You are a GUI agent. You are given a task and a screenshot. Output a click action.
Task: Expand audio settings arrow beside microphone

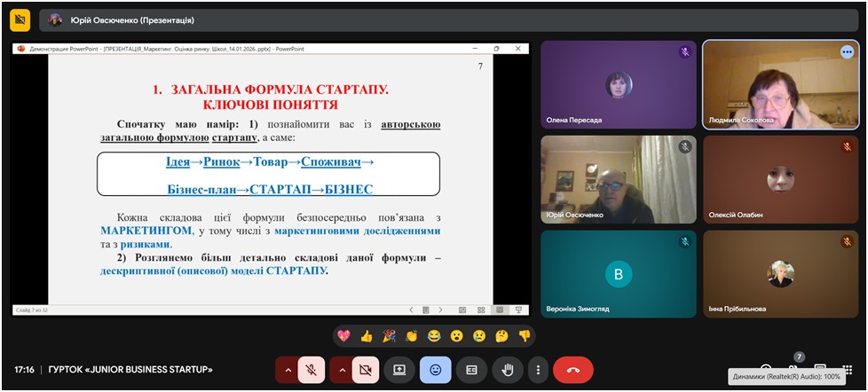pos(287,370)
